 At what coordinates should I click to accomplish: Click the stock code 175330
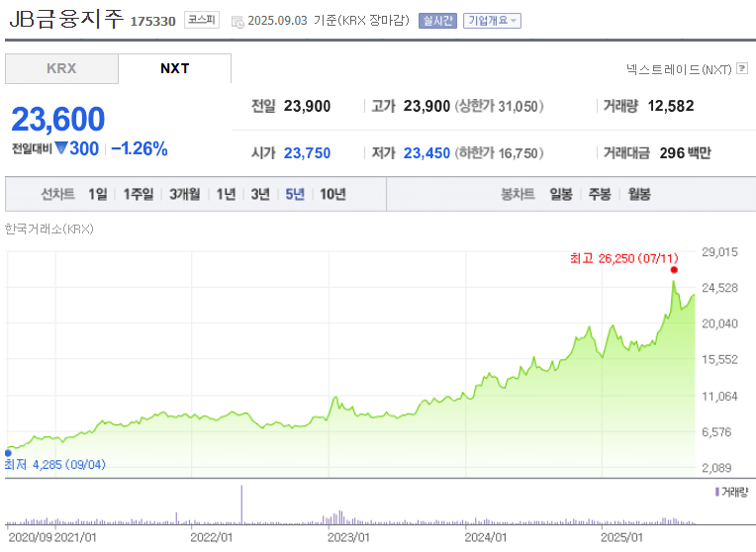tap(152, 21)
